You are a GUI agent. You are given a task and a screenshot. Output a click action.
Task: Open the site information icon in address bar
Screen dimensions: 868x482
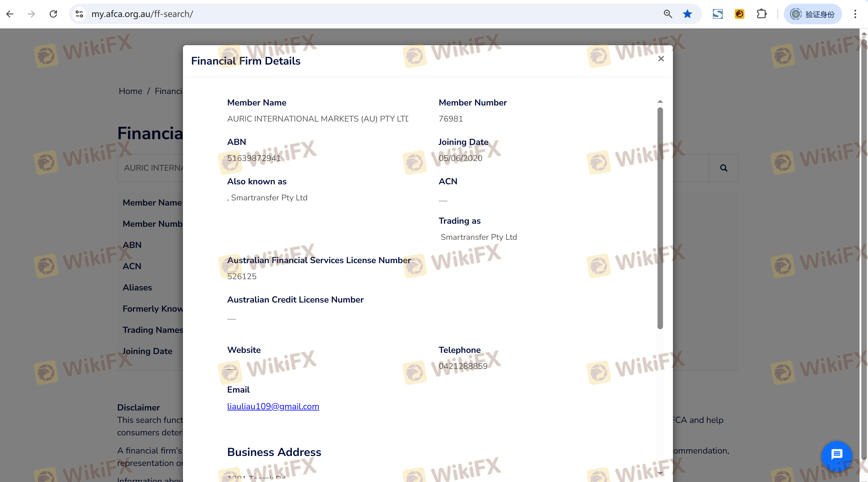point(80,14)
